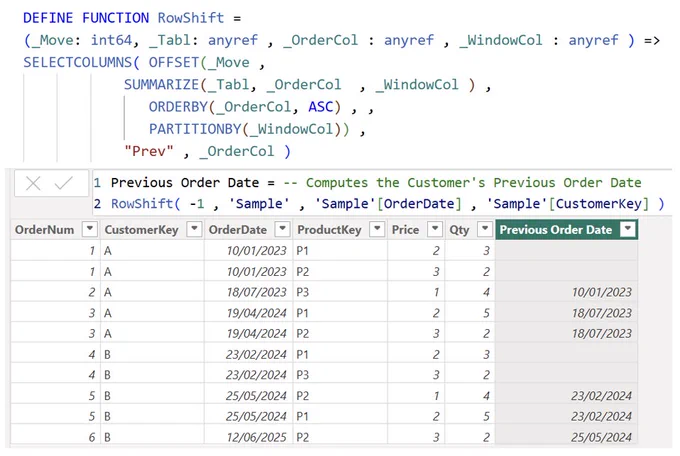
Task: Select the Price column header
Action: (405, 230)
